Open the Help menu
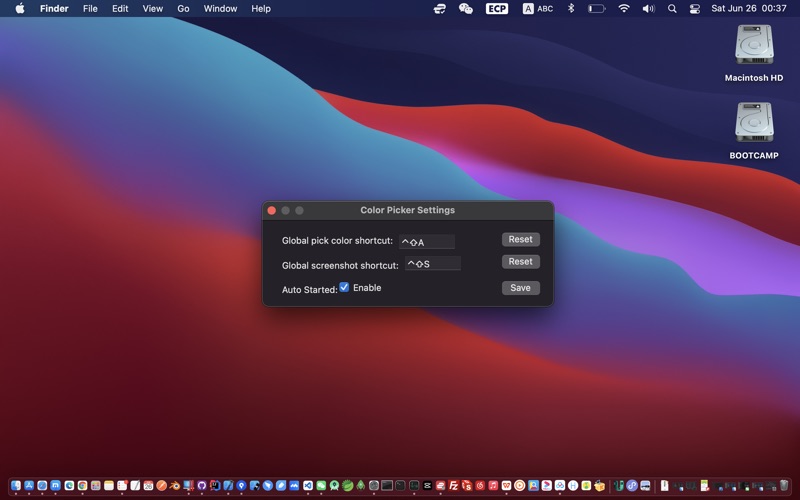This screenshot has height=500, width=800. pos(261,9)
